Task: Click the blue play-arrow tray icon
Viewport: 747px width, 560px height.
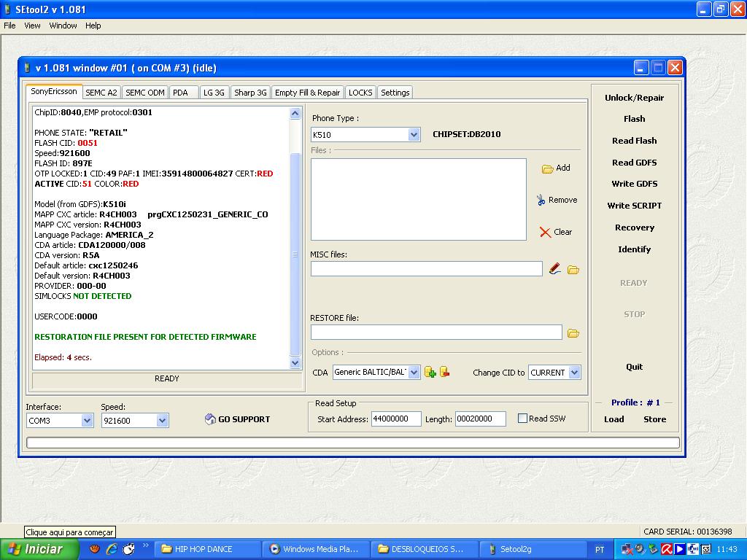Action: tap(680, 550)
